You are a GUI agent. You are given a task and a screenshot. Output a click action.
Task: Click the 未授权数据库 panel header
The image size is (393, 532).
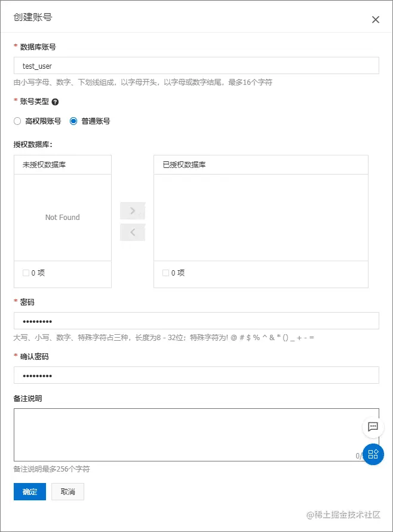coord(63,165)
